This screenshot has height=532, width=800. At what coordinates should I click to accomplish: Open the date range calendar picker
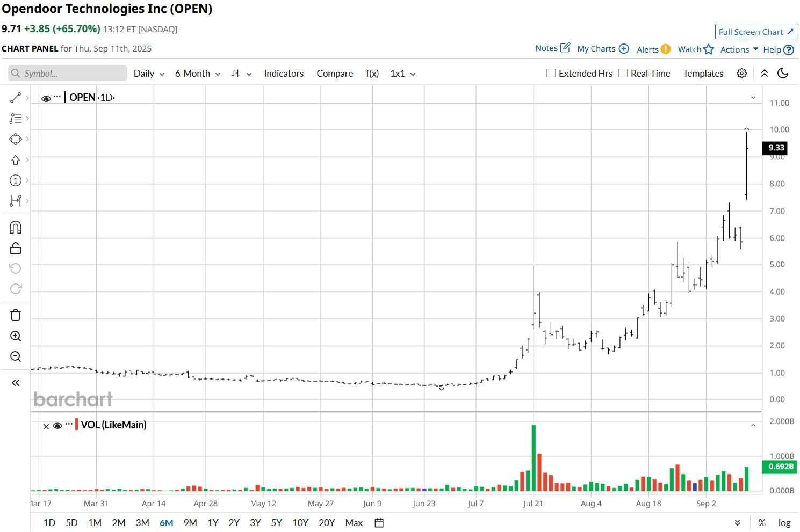[x=379, y=523]
